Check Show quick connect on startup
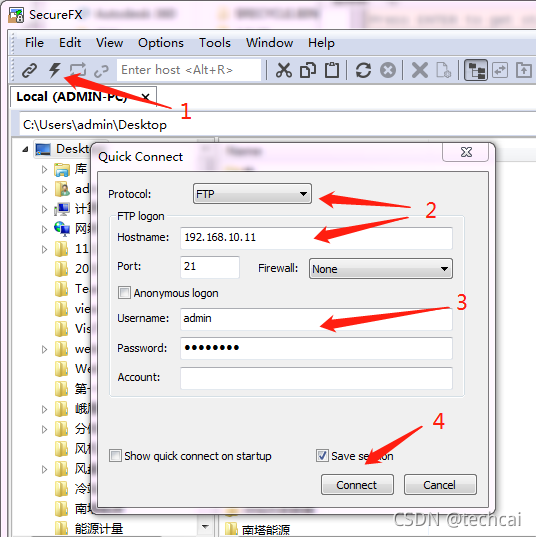The width and height of the screenshot is (536, 537). coord(115,456)
